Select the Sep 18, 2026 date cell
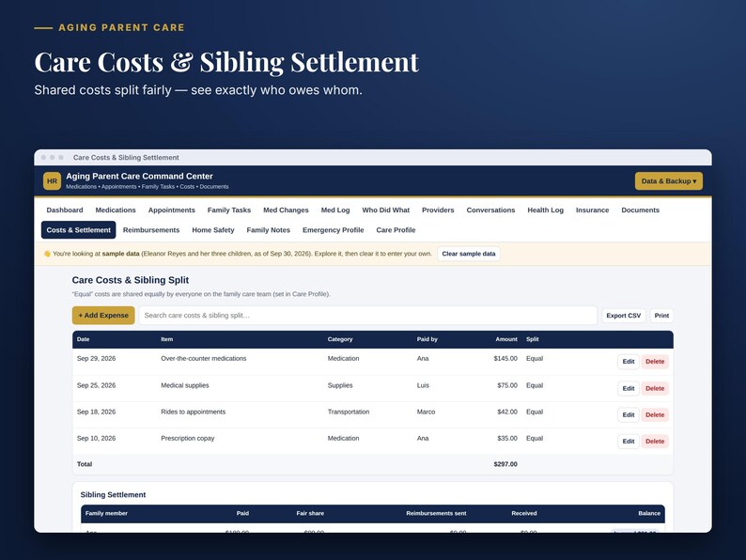 96,412
